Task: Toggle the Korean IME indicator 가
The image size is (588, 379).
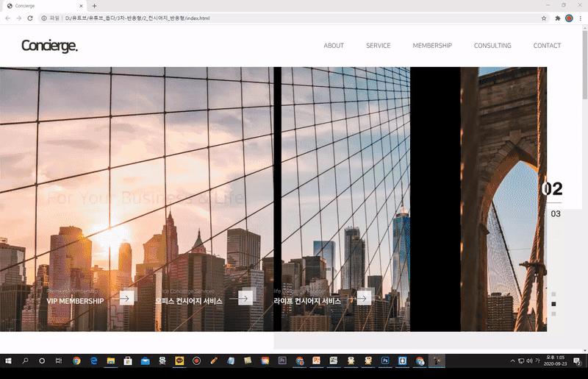Action: pyautogui.click(x=538, y=361)
